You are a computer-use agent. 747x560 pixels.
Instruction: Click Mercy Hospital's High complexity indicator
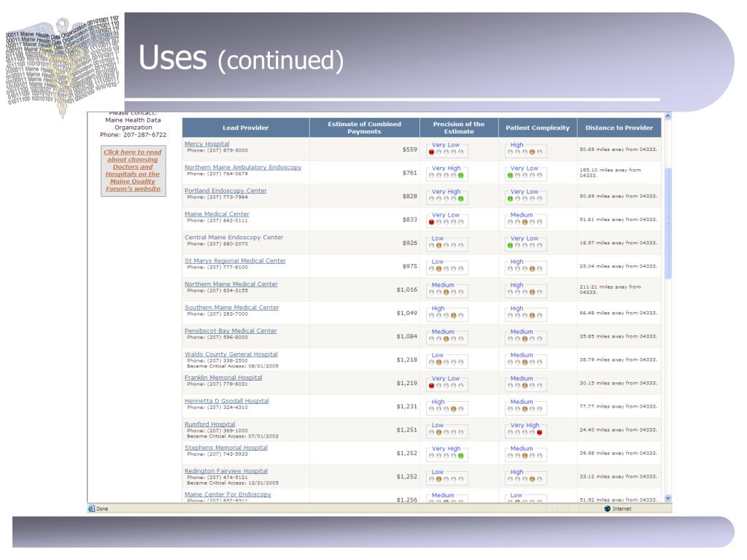point(525,149)
